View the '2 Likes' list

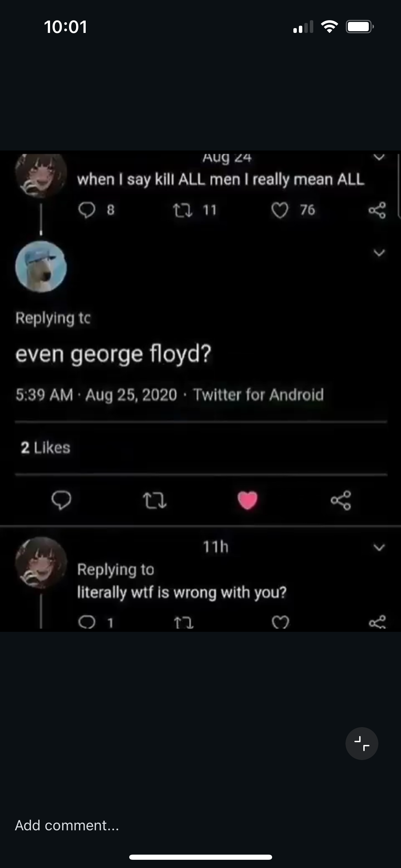click(x=46, y=448)
